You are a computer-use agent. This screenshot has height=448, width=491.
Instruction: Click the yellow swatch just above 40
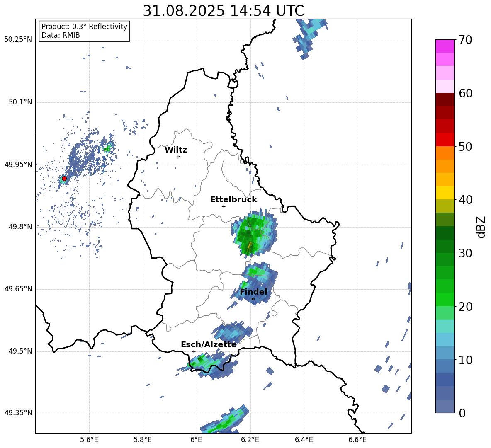[x=445, y=193]
